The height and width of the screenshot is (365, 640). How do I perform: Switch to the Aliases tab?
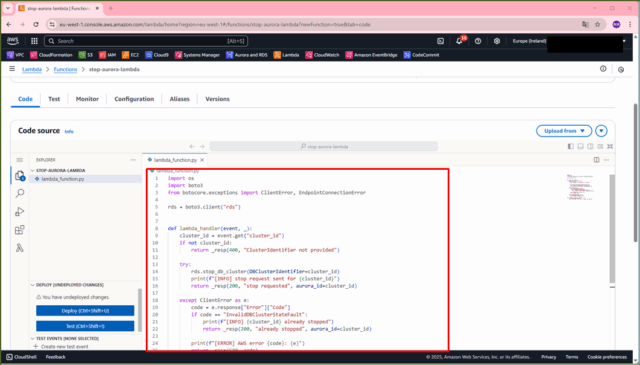180,99
